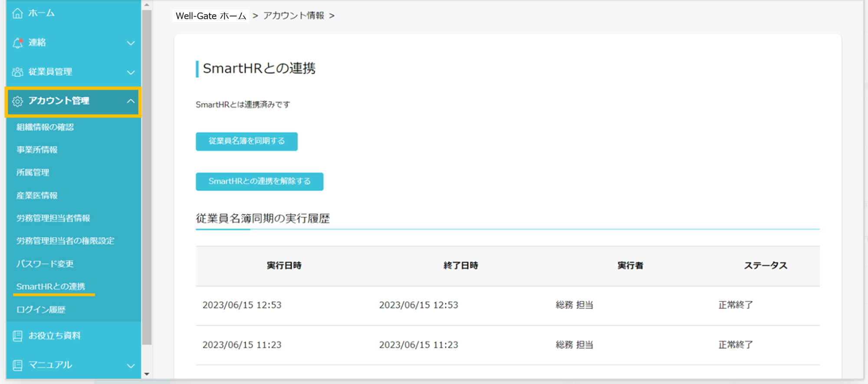Image resolution: width=868 pixels, height=384 pixels.
Task: Click the SmartHRとの連携 page title
Action: point(259,69)
